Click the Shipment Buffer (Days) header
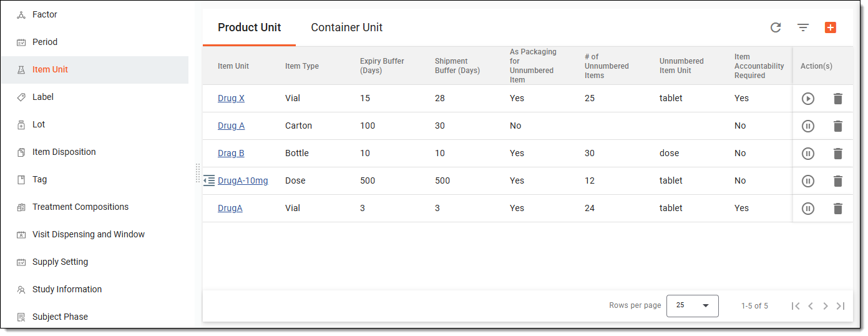 point(457,66)
